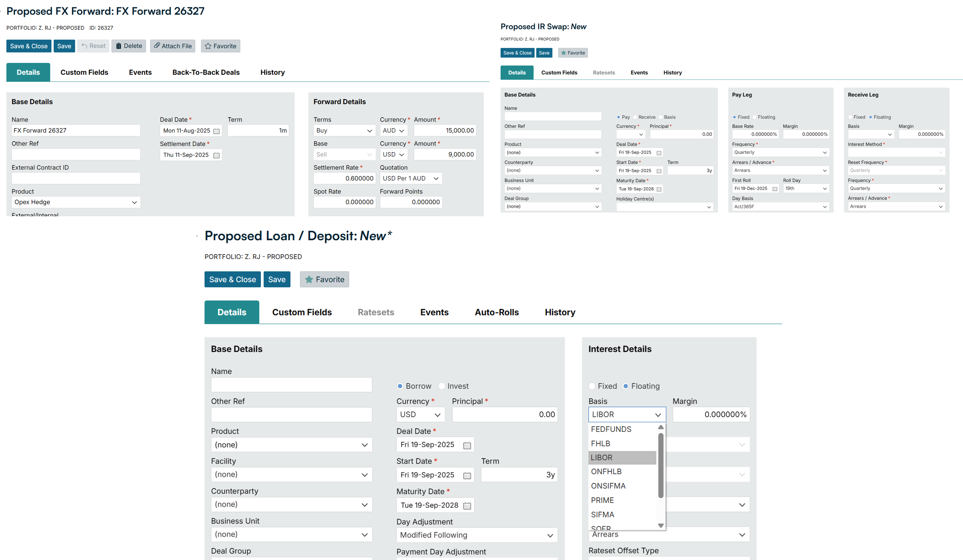Open Back-To-Back Deals tab
The height and width of the screenshot is (560, 963).
(206, 72)
